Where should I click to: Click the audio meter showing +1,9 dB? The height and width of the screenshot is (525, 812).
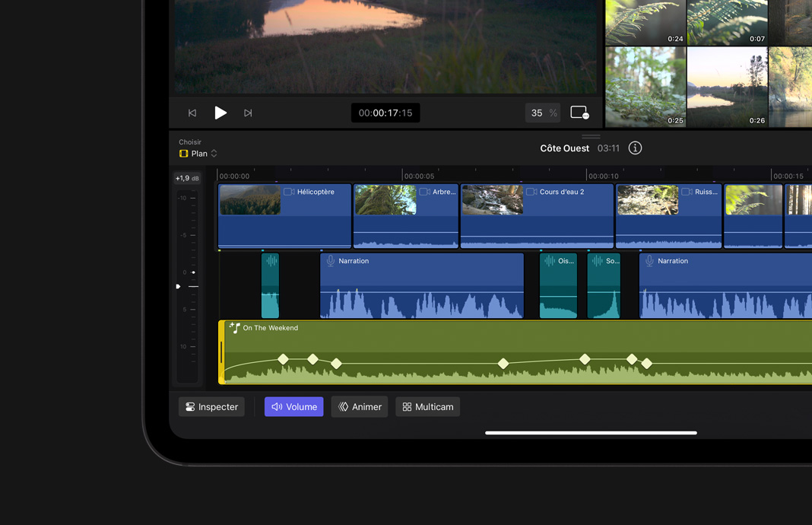[187, 177]
